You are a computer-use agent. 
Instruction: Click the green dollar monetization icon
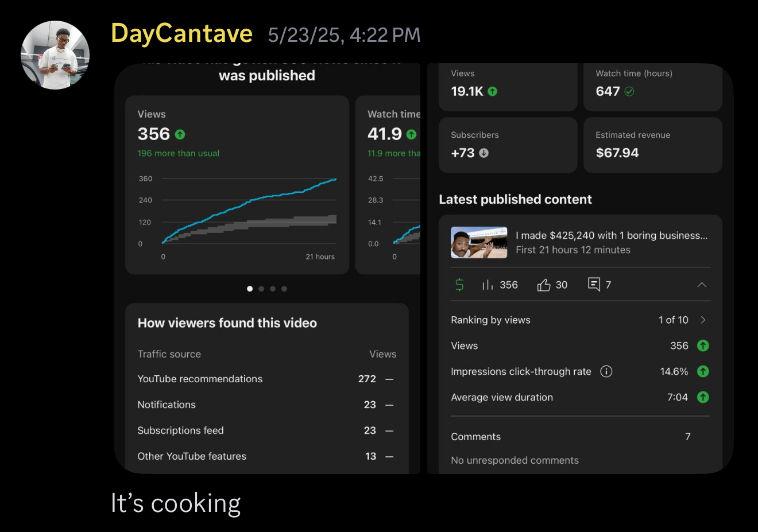tap(459, 285)
